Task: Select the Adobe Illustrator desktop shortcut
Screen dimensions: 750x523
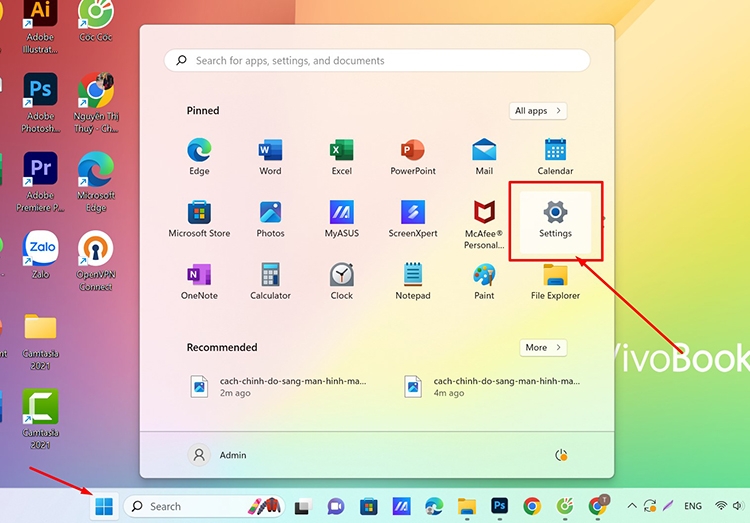Action: 41,26
